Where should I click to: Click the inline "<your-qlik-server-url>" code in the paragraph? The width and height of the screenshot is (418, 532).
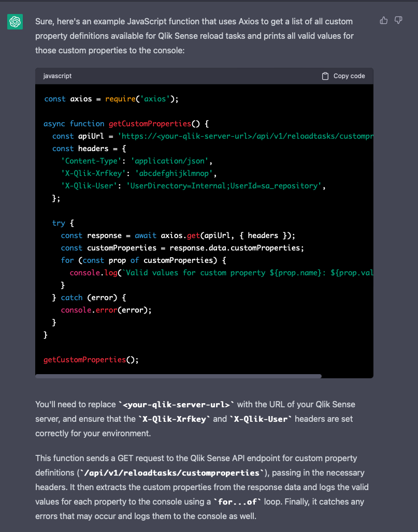pos(176,404)
